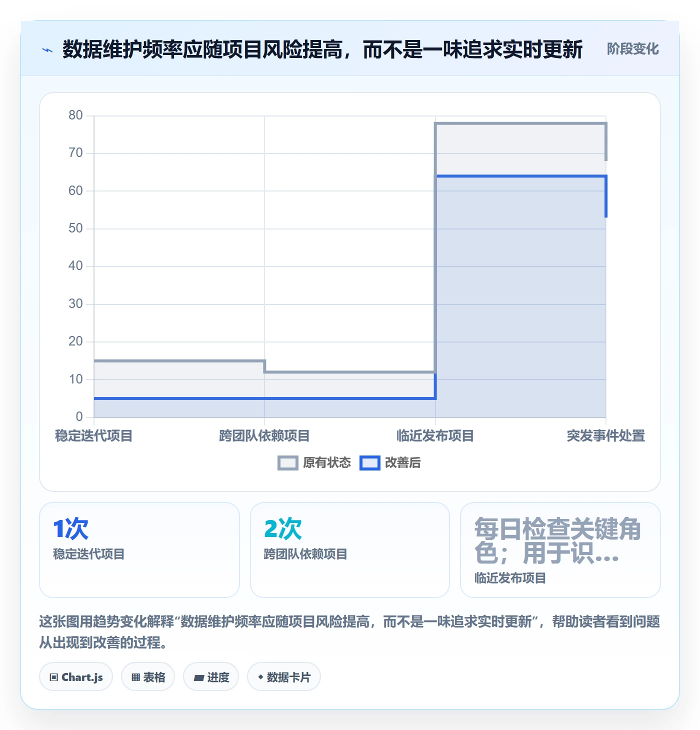This screenshot has width=700, height=730.
Task: Open the 1次 稳定迭代项目 card
Action: tap(139, 550)
